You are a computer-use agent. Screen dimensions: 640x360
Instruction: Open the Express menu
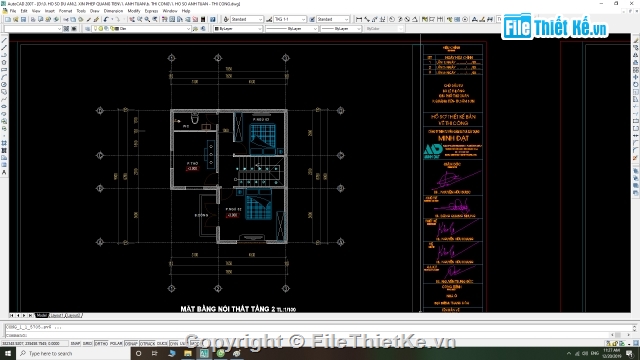coord(151,11)
